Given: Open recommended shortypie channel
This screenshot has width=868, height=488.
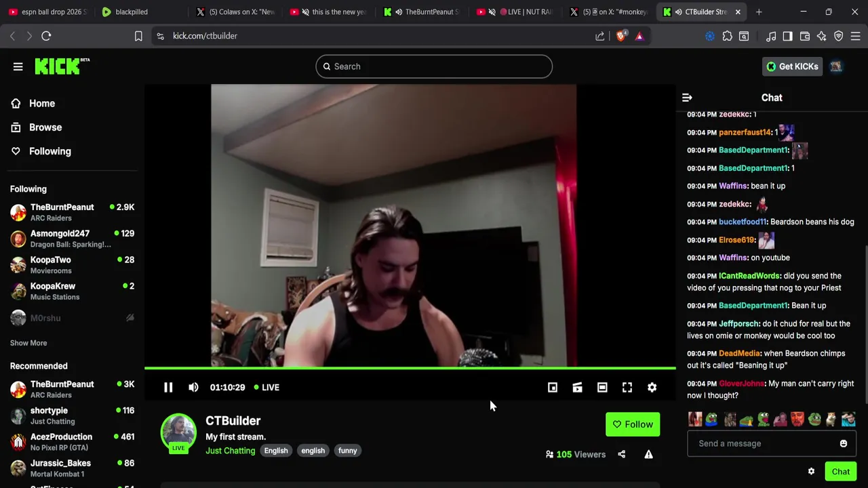Looking at the screenshot, I should 72,415.
